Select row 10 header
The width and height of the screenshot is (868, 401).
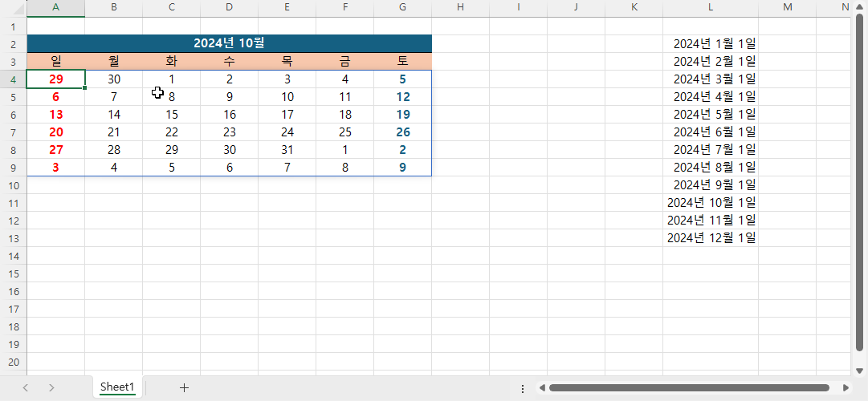click(x=14, y=184)
